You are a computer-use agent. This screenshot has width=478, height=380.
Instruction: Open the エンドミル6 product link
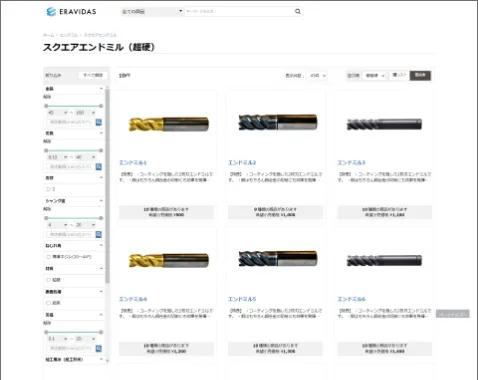[x=351, y=299]
